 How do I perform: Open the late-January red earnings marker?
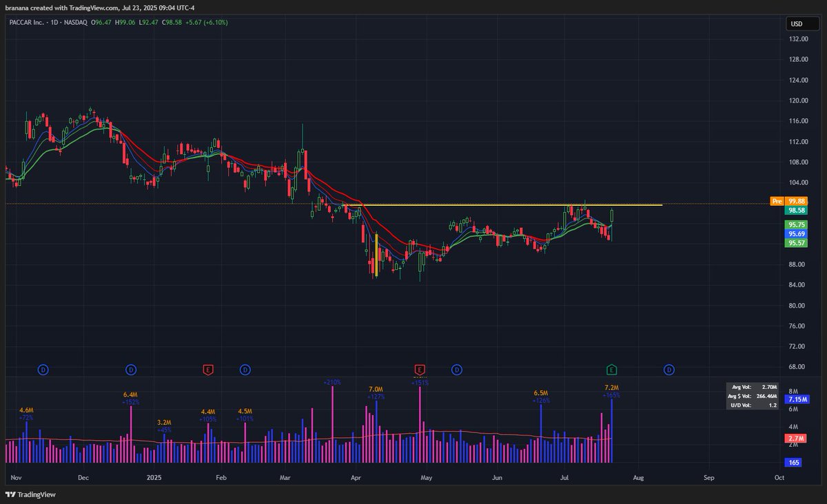(x=207, y=370)
